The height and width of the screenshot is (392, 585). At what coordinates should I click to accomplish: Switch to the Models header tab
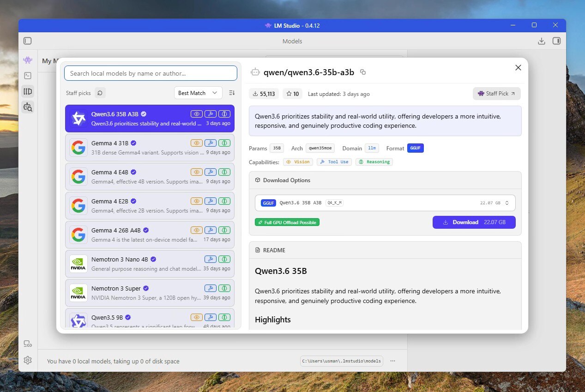pos(292,41)
